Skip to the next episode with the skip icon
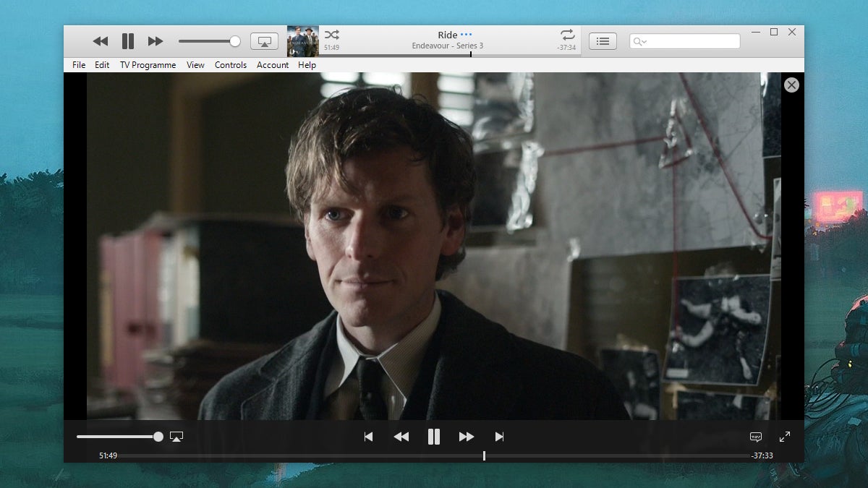 (499, 437)
